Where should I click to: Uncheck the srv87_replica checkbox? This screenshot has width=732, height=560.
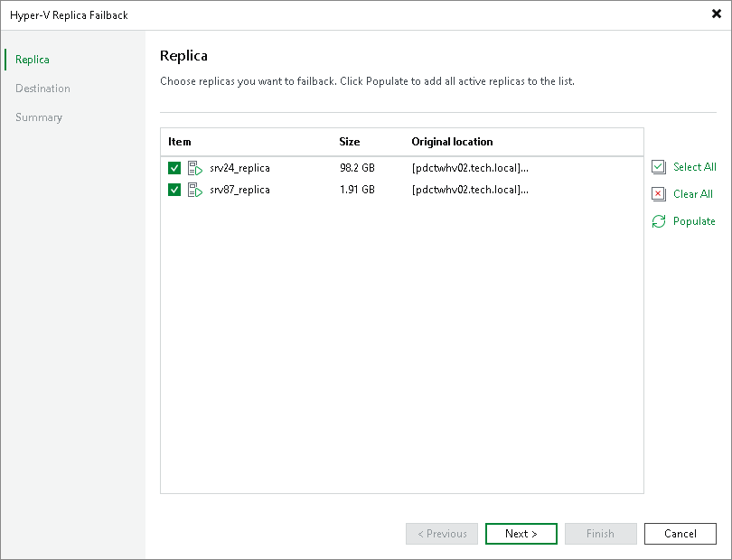(174, 190)
